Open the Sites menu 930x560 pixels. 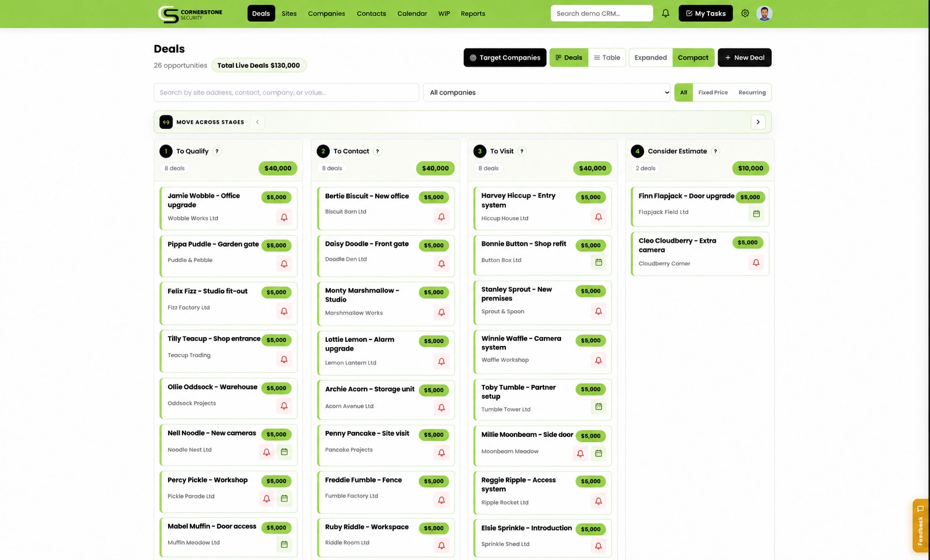tap(289, 13)
